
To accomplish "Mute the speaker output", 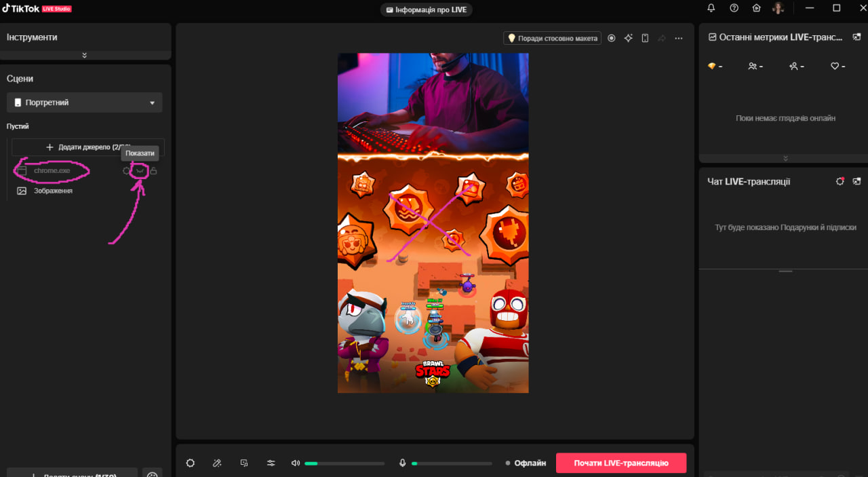I will point(296,463).
